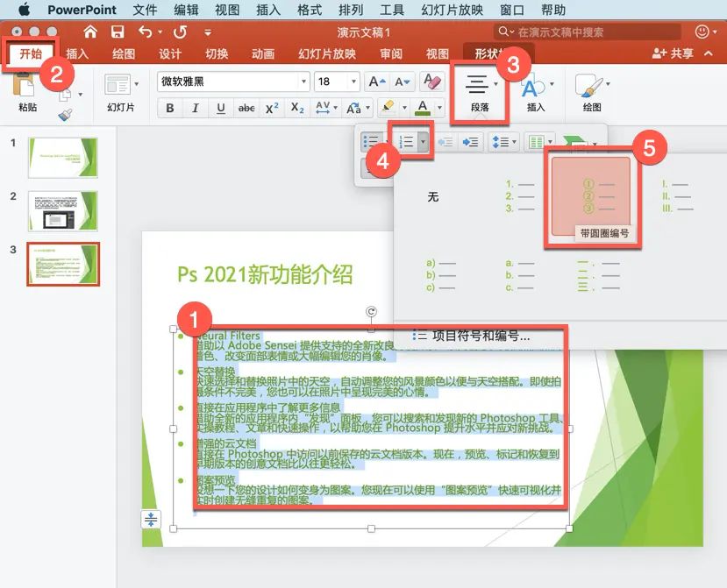Screen dimensions: 727x588
Task: Click the Redo icon
Action: click(180, 32)
